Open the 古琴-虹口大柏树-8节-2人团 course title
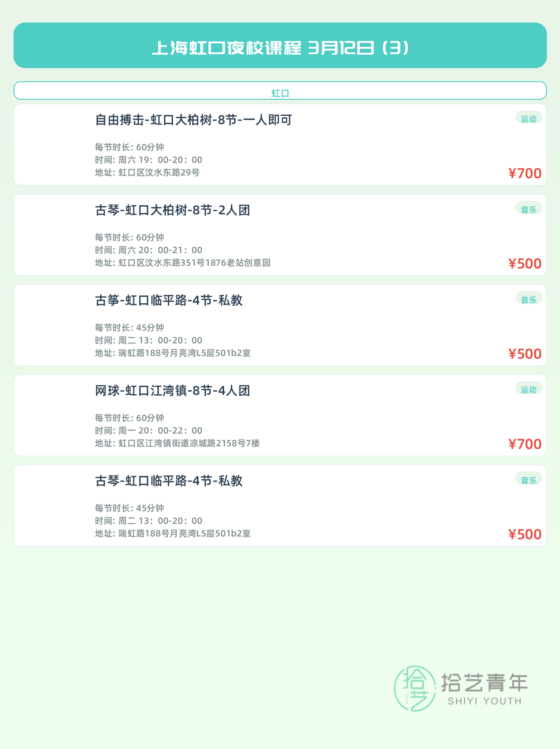 172,210
